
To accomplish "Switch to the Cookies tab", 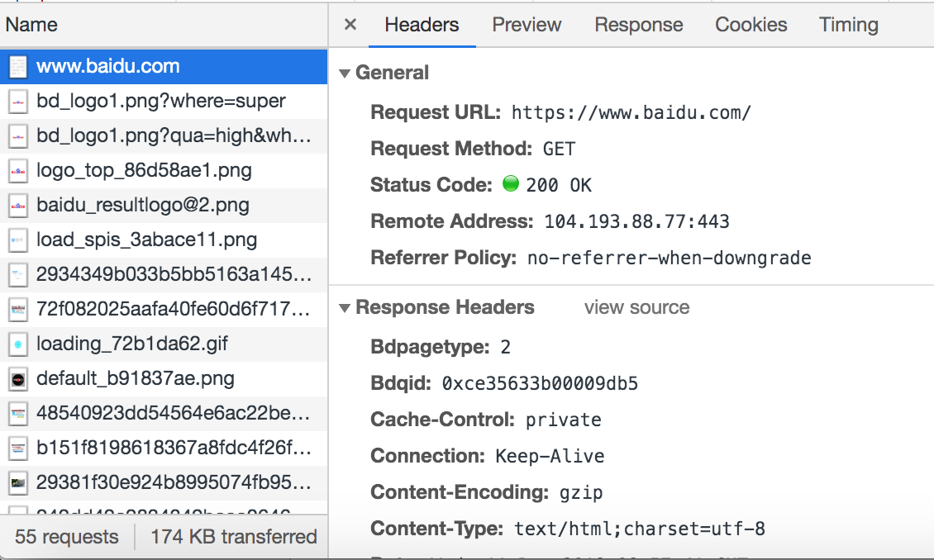I will (751, 25).
